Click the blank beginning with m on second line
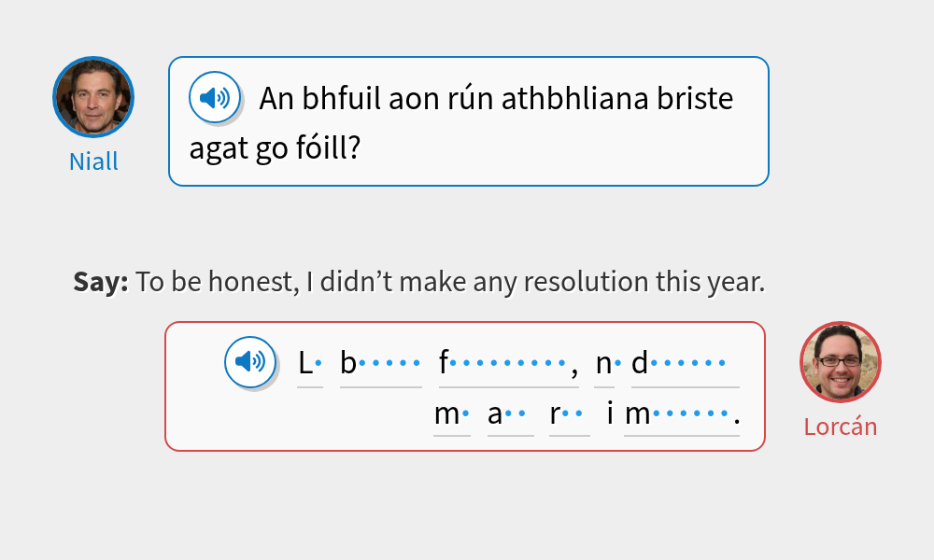The image size is (934, 560). click(451, 418)
